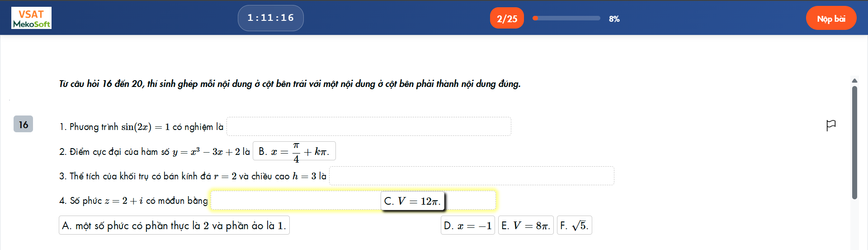Image resolution: width=868 pixels, height=250 pixels.
Task: Select placed answer B in question 2
Action: pyautogui.click(x=294, y=151)
